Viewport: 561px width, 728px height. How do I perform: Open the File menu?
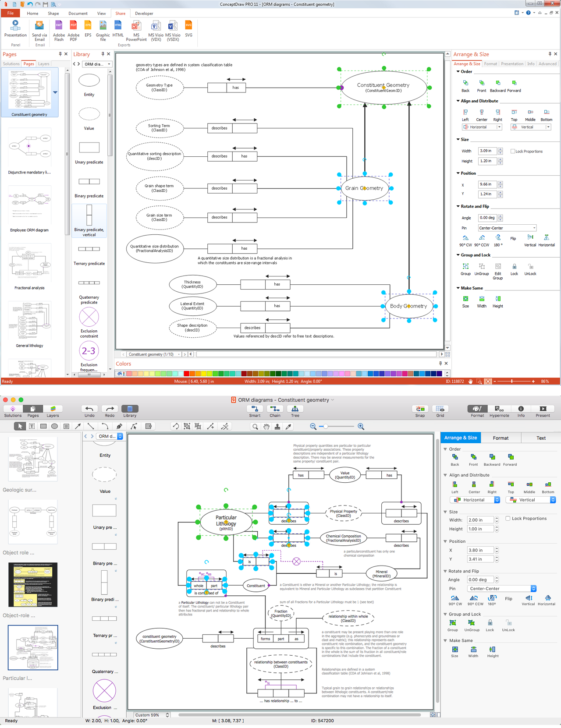10,14
